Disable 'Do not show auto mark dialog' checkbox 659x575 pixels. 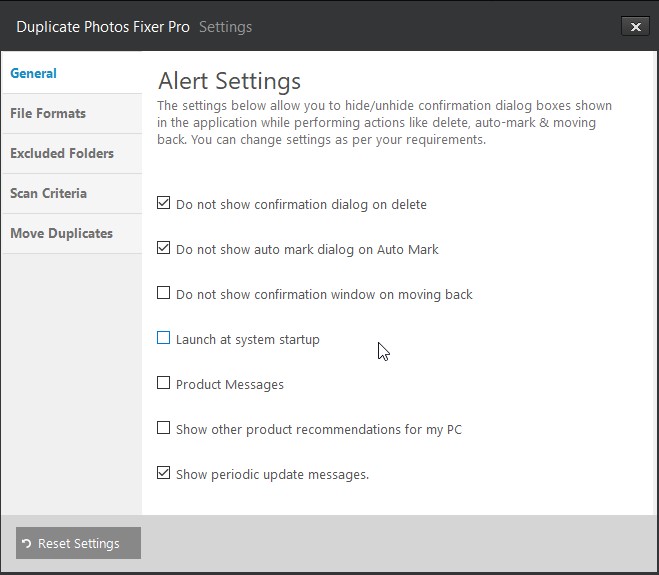pos(164,249)
